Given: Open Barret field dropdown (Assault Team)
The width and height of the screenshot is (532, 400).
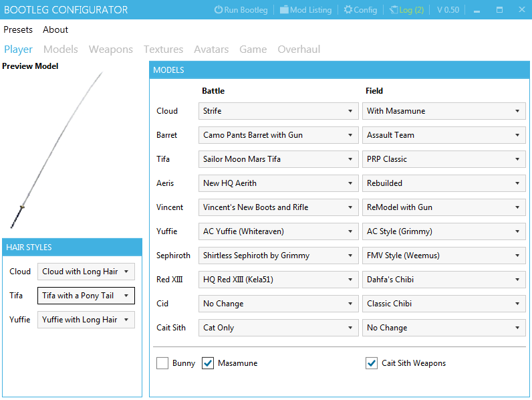Looking at the screenshot, I should 444,135.
